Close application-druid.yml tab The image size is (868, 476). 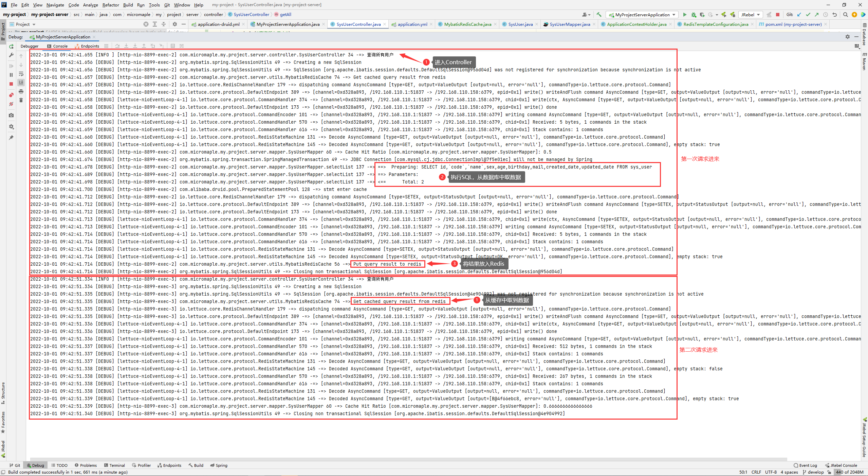[243, 24]
